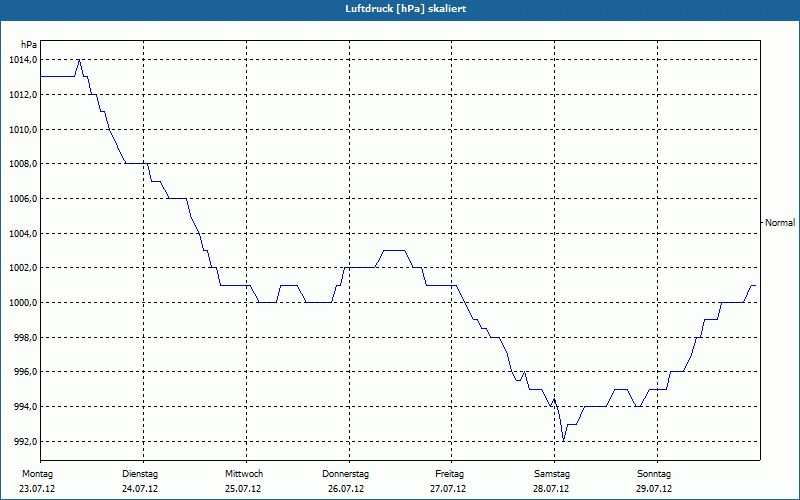Click the date 23.07.12
The height and width of the screenshot is (500, 800).
click(x=37, y=489)
